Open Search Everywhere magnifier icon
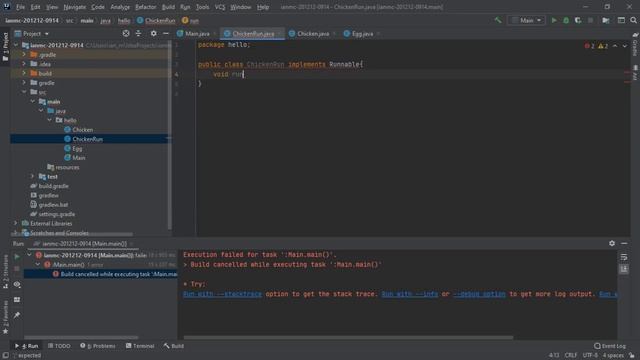Viewport: 640px width, 360px height. 633,20
